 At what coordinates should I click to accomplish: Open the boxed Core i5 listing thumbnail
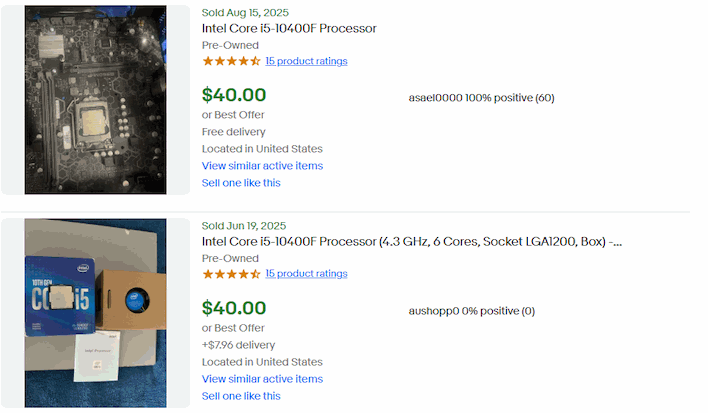click(x=96, y=312)
